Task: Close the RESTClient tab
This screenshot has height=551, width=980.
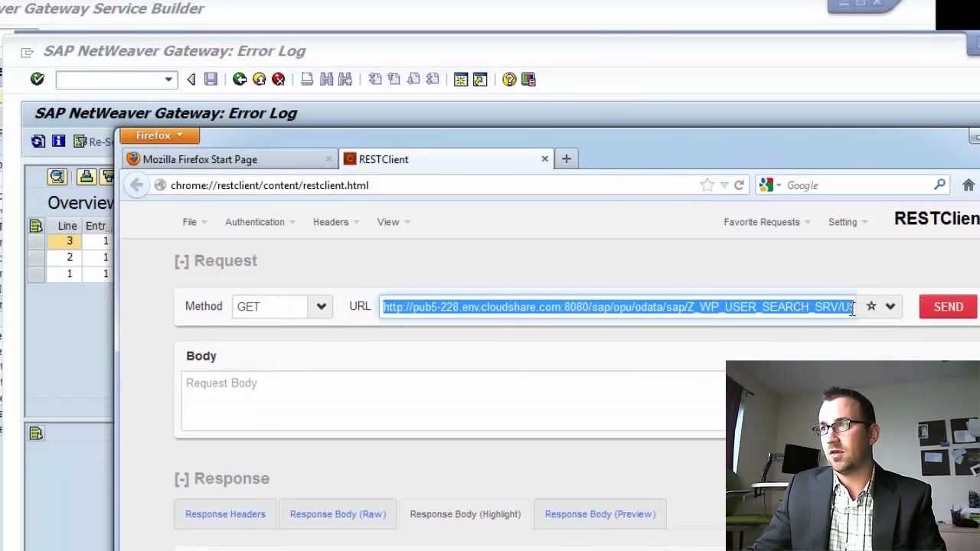Action: tap(544, 159)
